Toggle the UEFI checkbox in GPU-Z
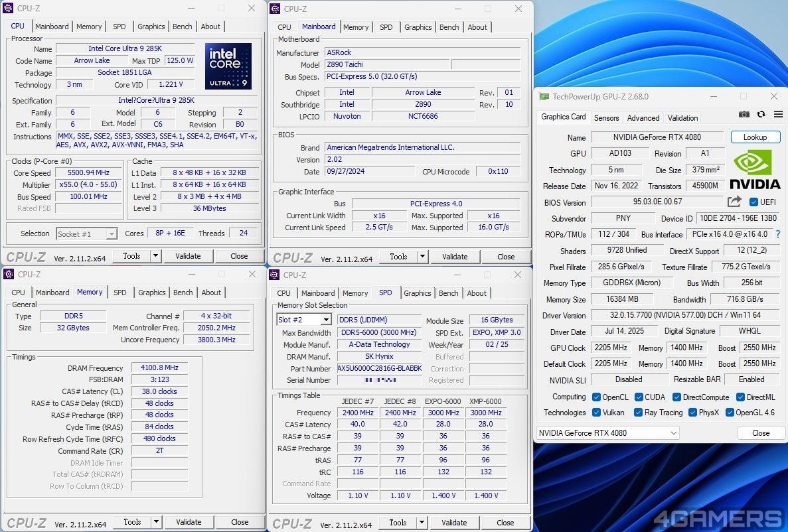 point(753,202)
